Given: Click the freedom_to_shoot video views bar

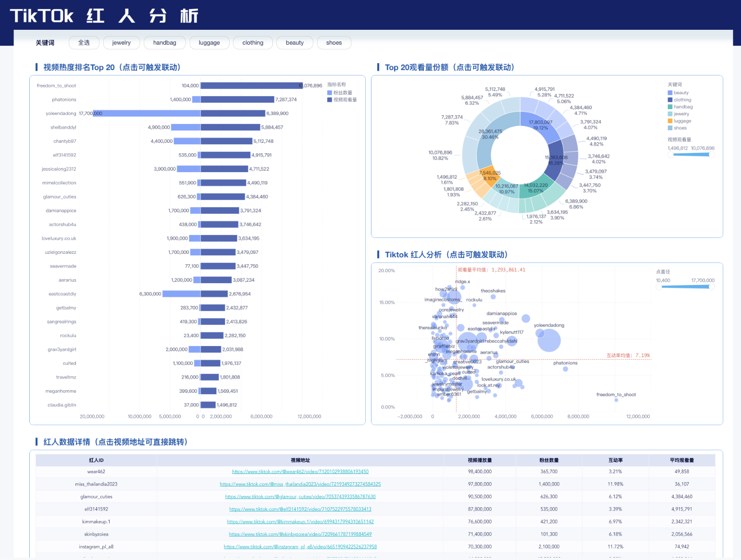Looking at the screenshot, I should 251,86.
